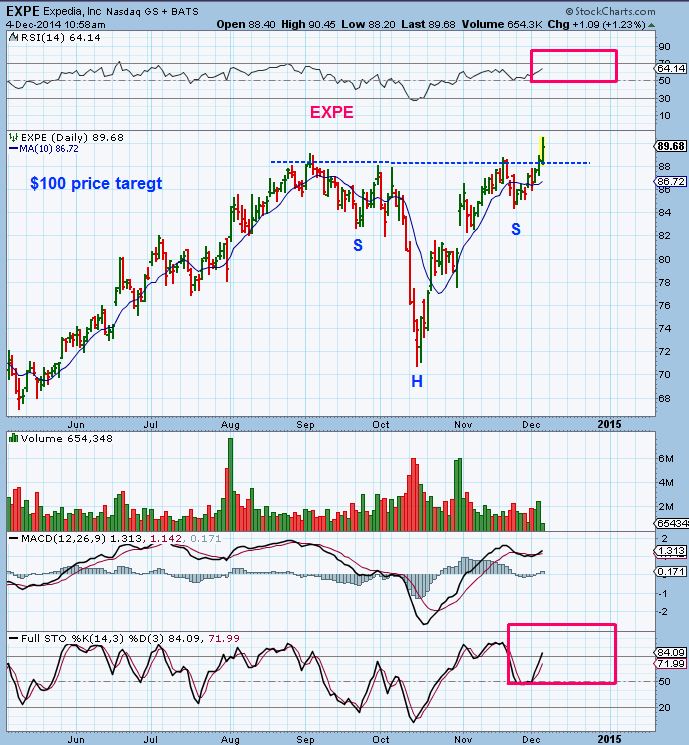Viewport: 689px width, 745px height.
Task: Click the 654349 volume value tag
Action: [672, 524]
